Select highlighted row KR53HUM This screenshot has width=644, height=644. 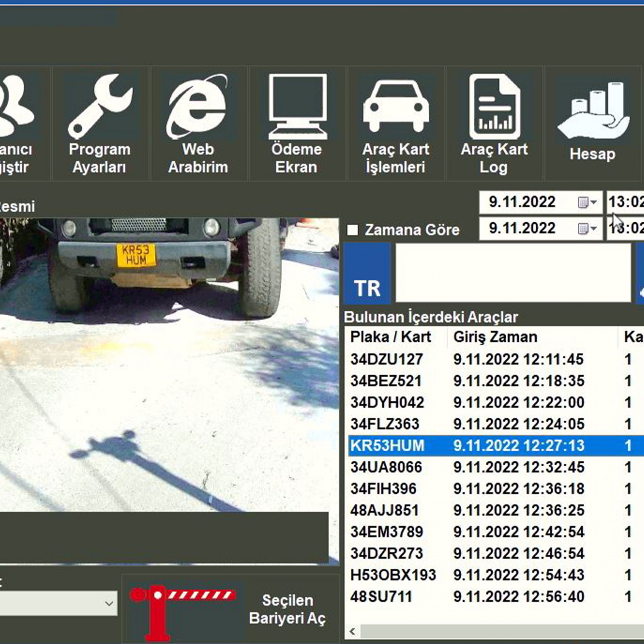click(496, 446)
